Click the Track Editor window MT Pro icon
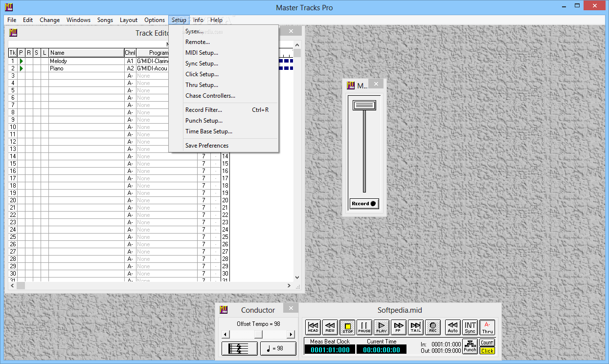The height and width of the screenshot is (364, 609). click(x=13, y=33)
